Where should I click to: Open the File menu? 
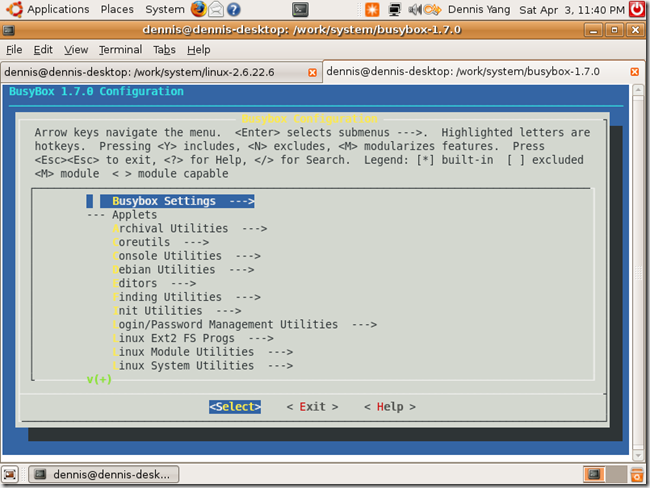14,50
